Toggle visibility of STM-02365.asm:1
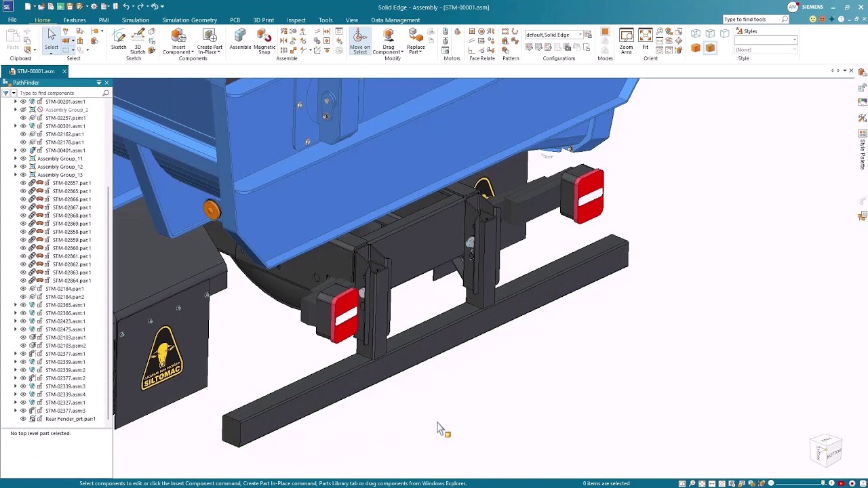 (x=23, y=305)
